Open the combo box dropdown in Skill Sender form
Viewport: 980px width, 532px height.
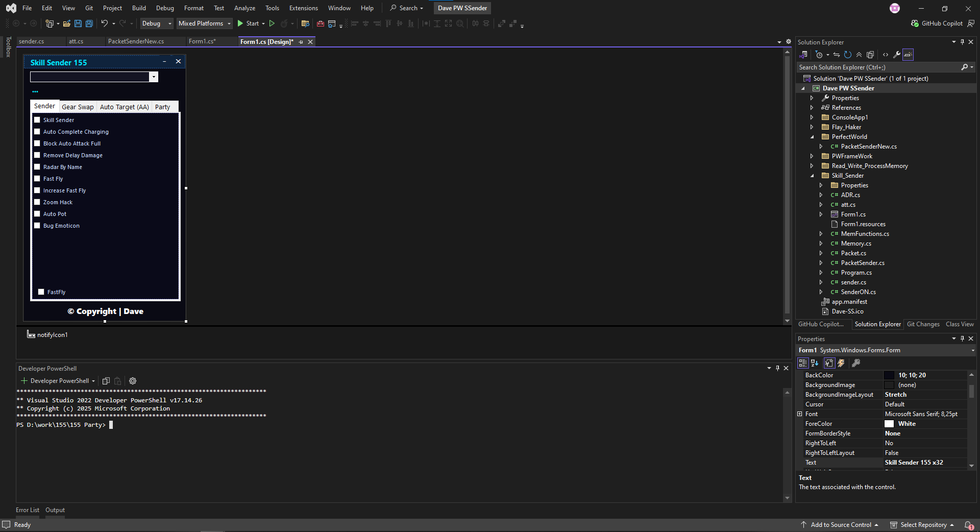(153, 77)
